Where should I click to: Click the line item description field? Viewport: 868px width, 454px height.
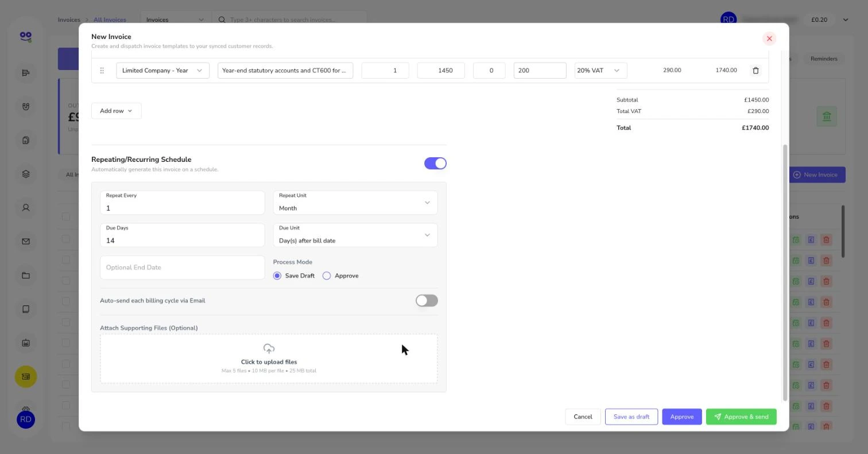pos(285,71)
